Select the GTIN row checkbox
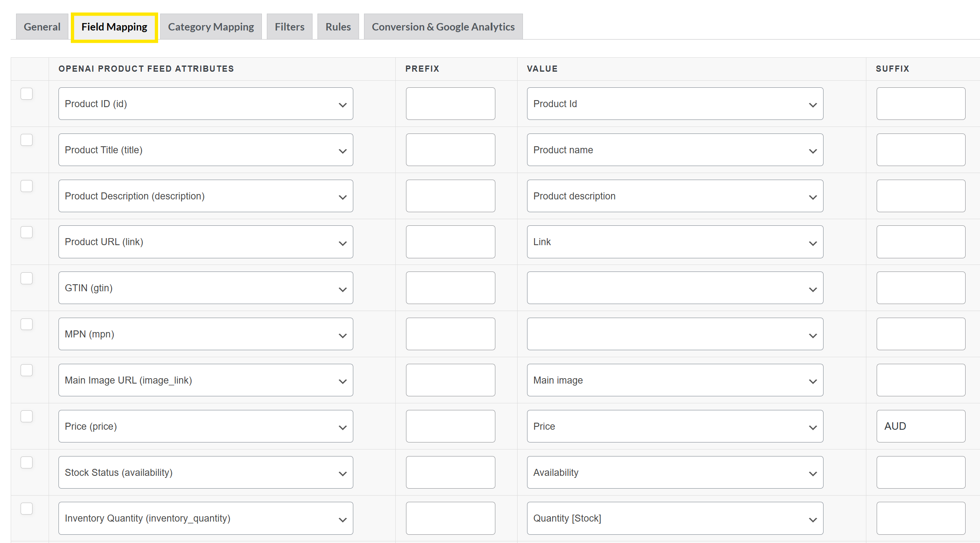The width and height of the screenshot is (980, 543). [x=27, y=279]
